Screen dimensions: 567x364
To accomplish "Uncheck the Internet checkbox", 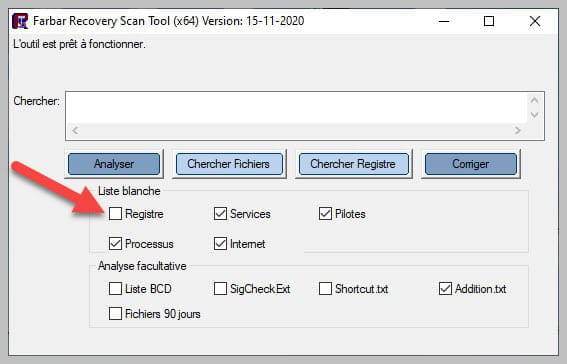I will pyautogui.click(x=220, y=244).
